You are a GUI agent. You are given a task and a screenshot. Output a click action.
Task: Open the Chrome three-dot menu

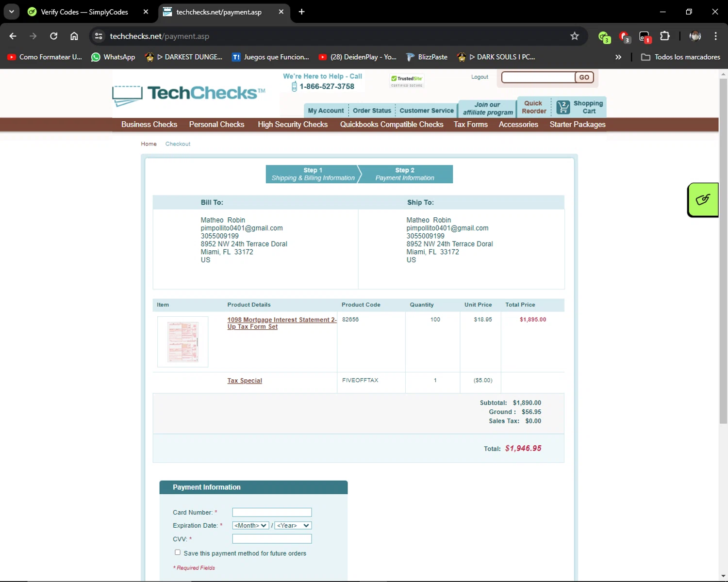coord(715,36)
